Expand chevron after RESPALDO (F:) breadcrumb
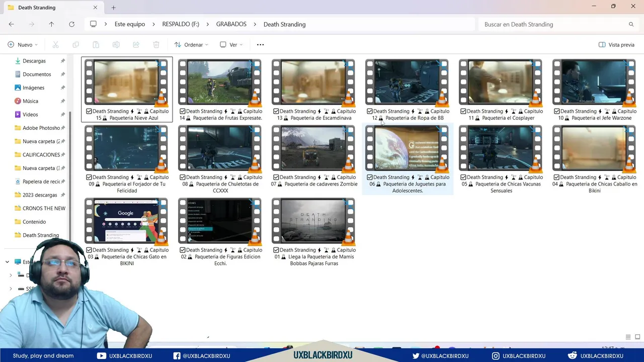644x362 pixels. (208, 24)
